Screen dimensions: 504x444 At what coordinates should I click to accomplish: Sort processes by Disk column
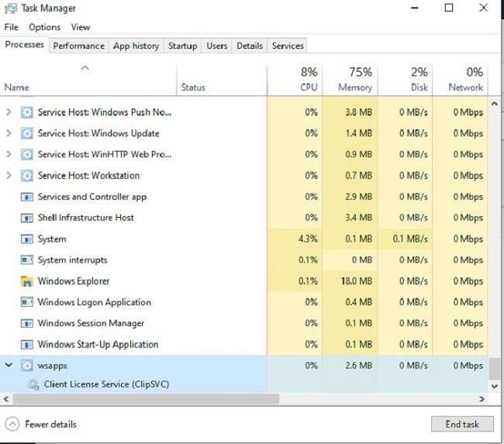[406, 80]
